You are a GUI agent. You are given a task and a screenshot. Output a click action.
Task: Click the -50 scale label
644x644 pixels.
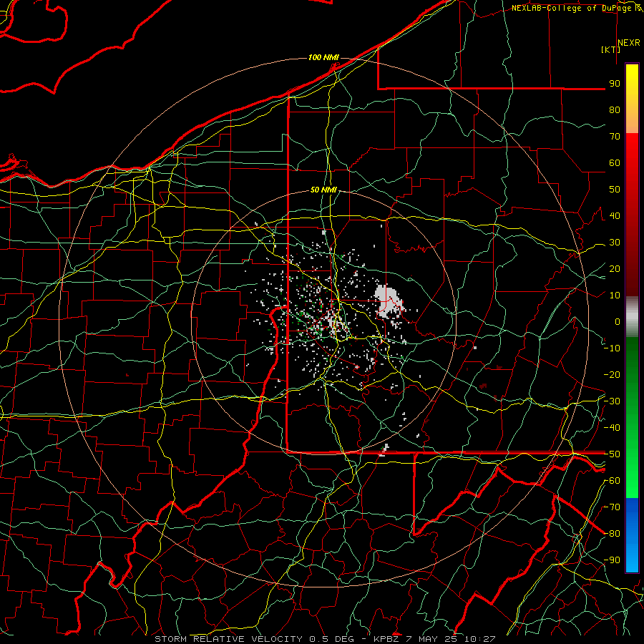pyautogui.click(x=612, y=454)
